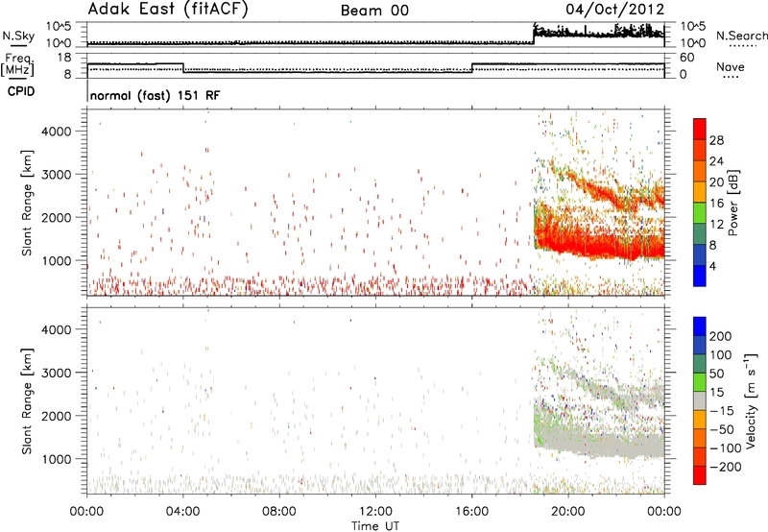Click the "Power [dB]" colorbar title

click(x=732, y=203)
